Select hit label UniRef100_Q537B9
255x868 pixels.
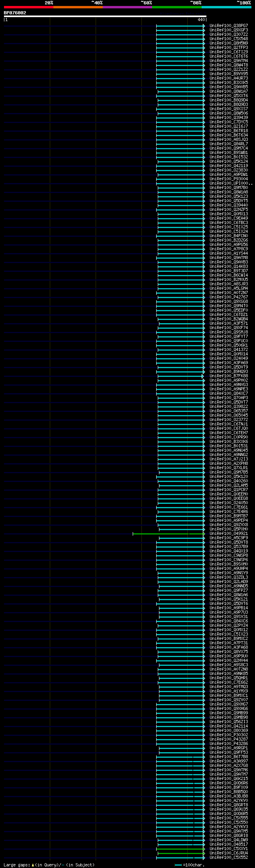229,547
